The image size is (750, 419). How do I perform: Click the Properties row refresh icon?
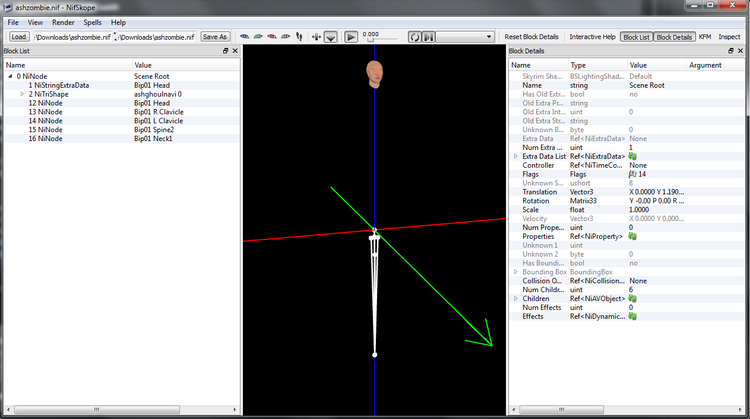[x=632, y=236]
